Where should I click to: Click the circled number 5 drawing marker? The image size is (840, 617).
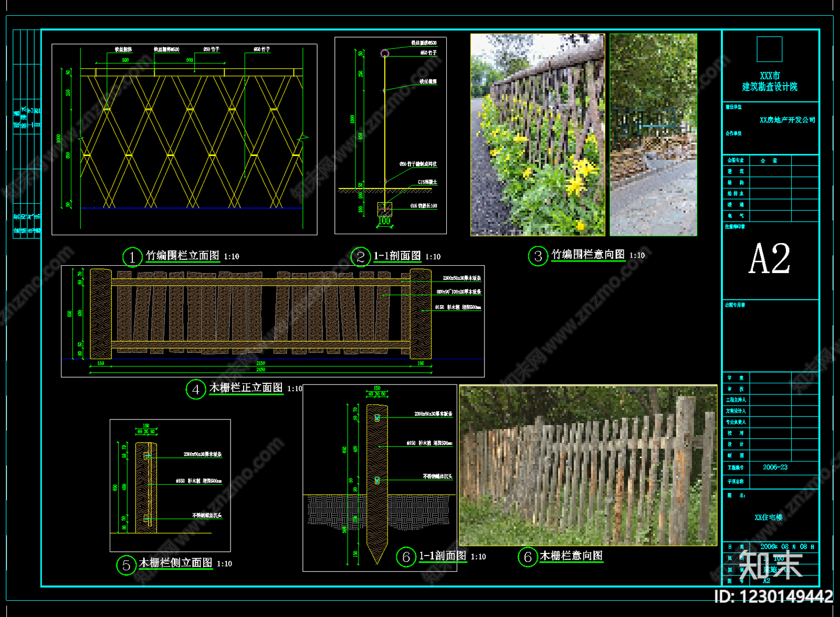(x=126, y=565)
